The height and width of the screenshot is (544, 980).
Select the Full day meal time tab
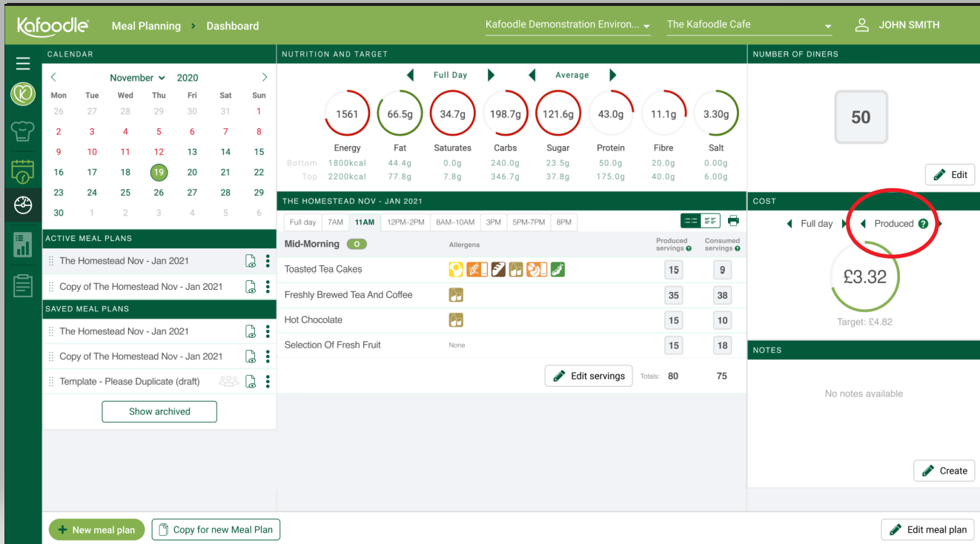point(303,222)
